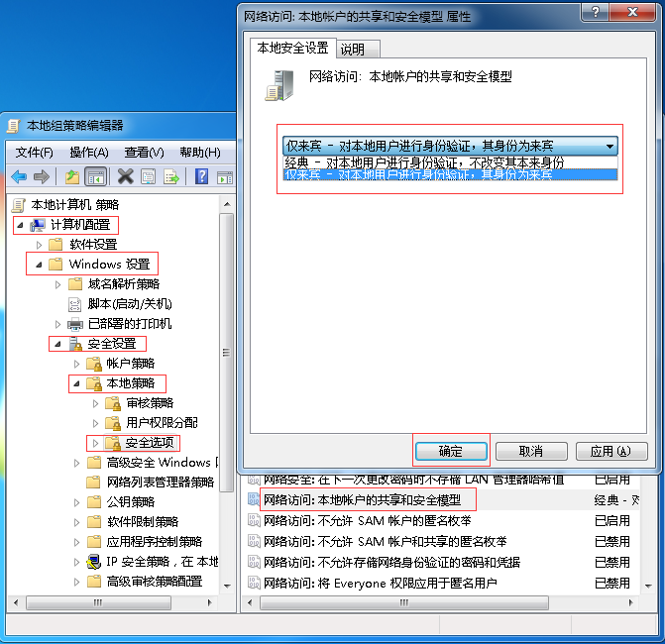Click the Export List toolbar icon
Viewport: 665px width, 644px height.
click(x=171, y=176)
